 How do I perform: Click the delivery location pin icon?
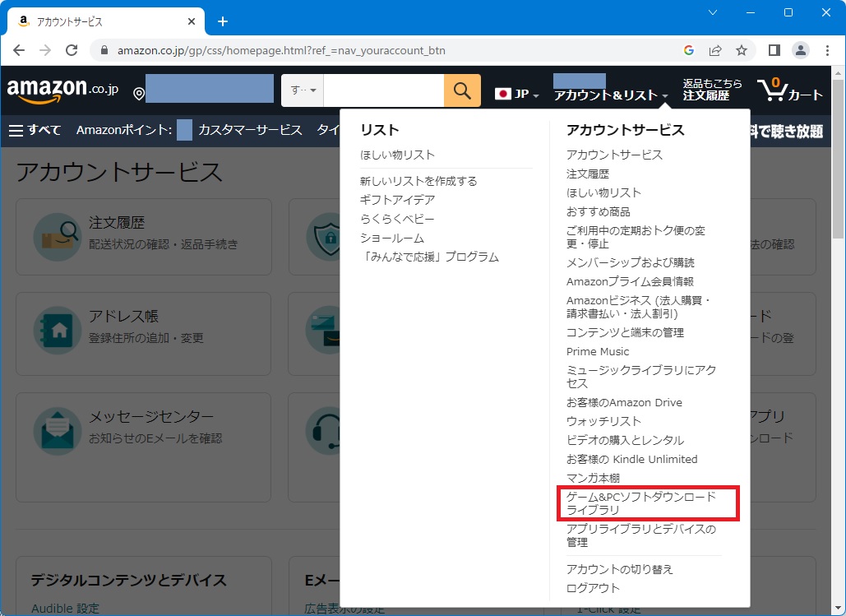(x=139, y=94)
